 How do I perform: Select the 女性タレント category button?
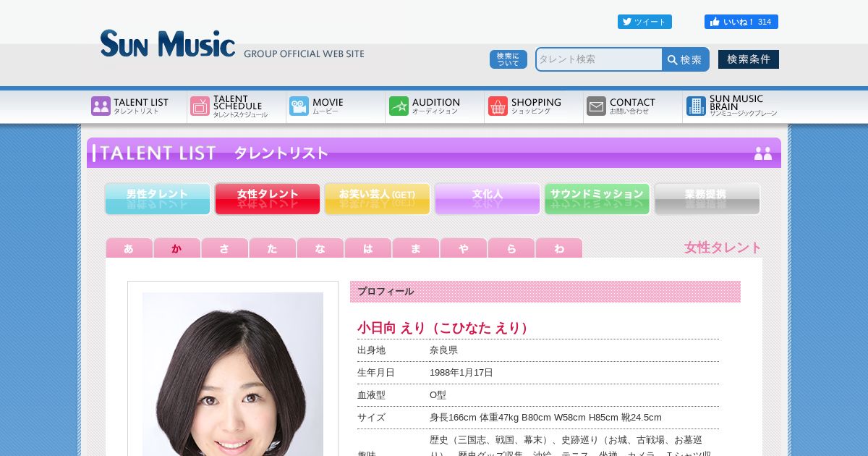click(268, 198)
